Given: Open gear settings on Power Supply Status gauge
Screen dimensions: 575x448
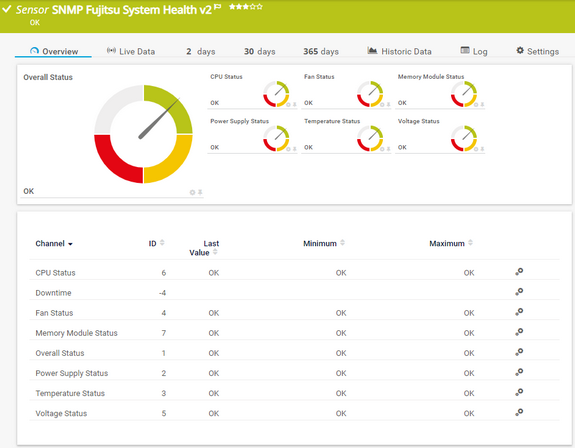Looking at the screenshot, I should pos(288,149).
